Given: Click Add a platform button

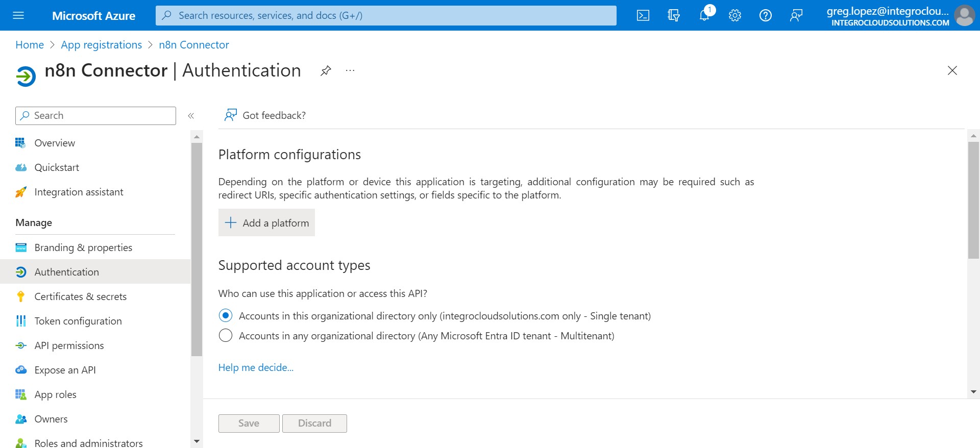Looking at the screenshot, I should (x=266, y=222).
